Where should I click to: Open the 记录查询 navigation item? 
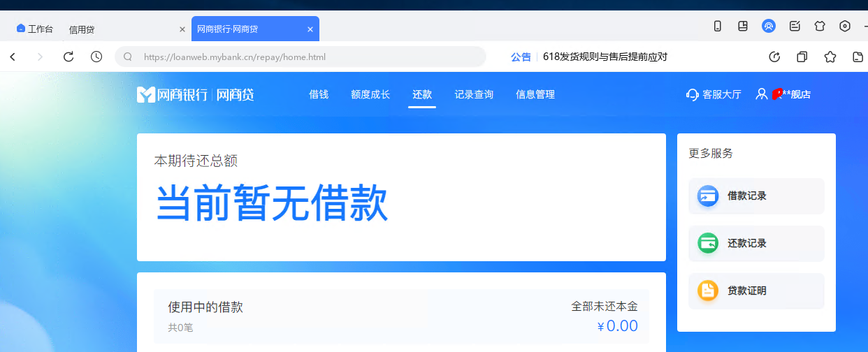pyautogui.click(x=474, y=94)
